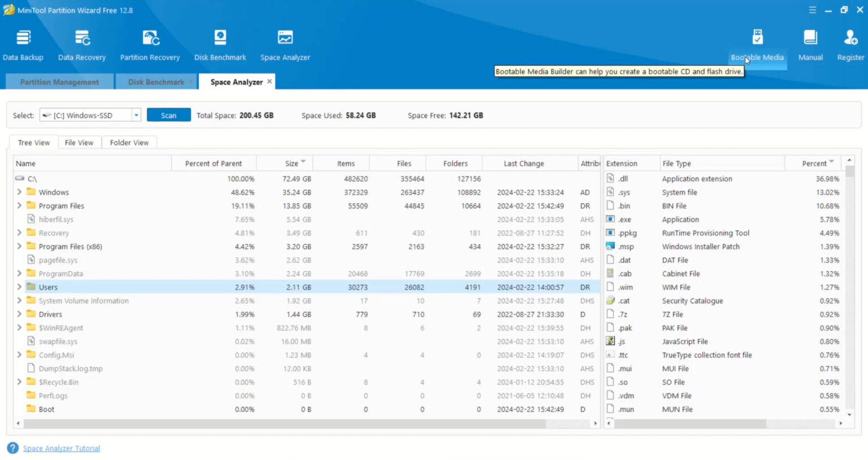
Task: Open the drive selection dropdown
Action: click(x=136, y=115)
